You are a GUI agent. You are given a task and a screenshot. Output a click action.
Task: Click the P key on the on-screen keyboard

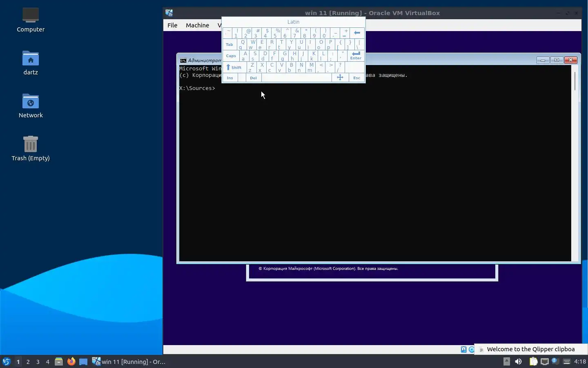330,44
